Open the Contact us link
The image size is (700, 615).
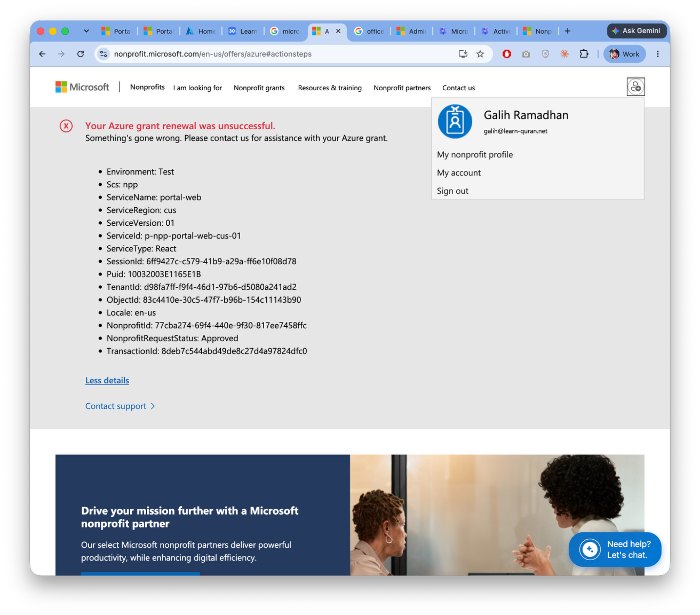458,88
